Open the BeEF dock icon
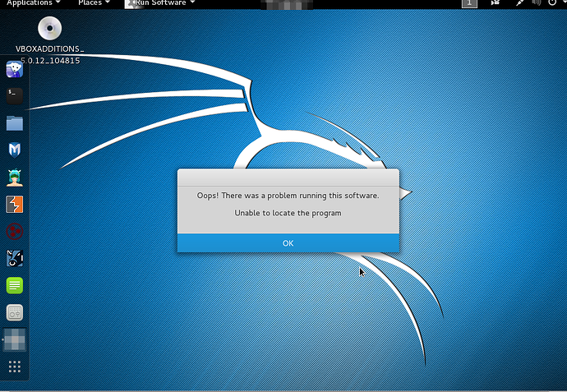Screen dimensions: 567x392 15,258
